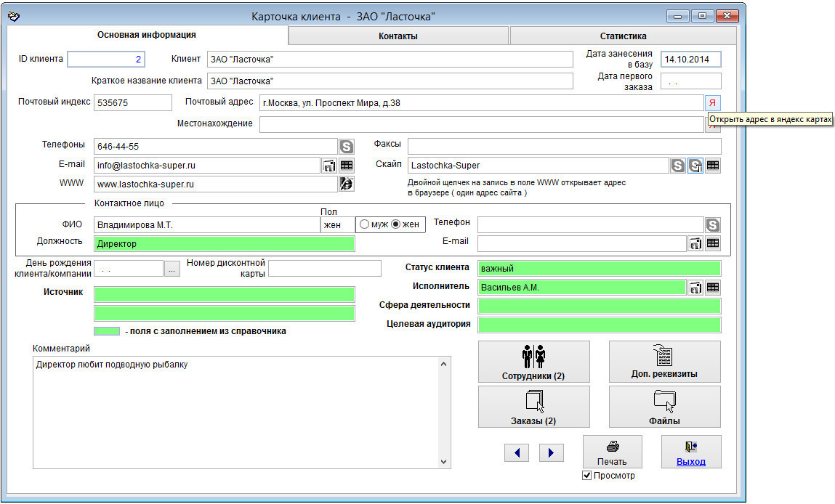Screen dimensions: 835x504
Task: Click Skype call icon beside Телефоны field
Action: (x=347, y=147)
